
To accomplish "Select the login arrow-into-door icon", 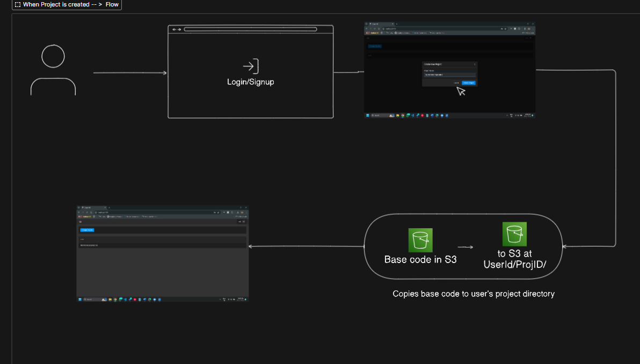I will (251, 66).
